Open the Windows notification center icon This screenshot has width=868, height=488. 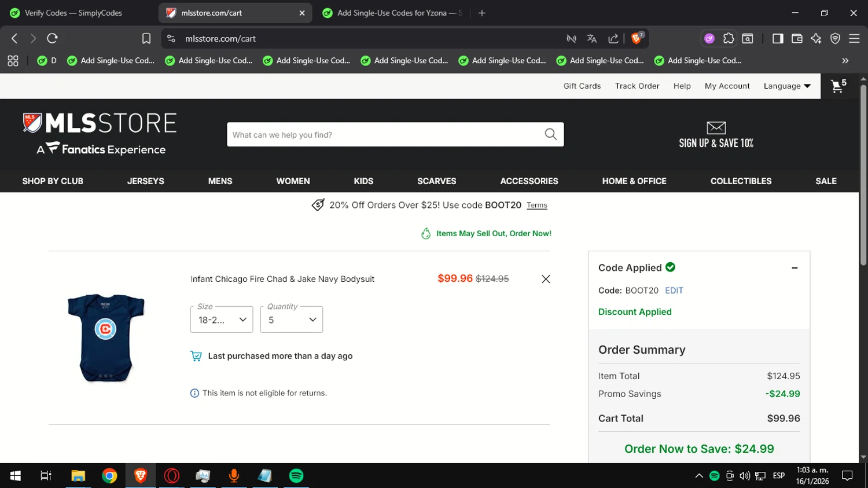point(848,476)
